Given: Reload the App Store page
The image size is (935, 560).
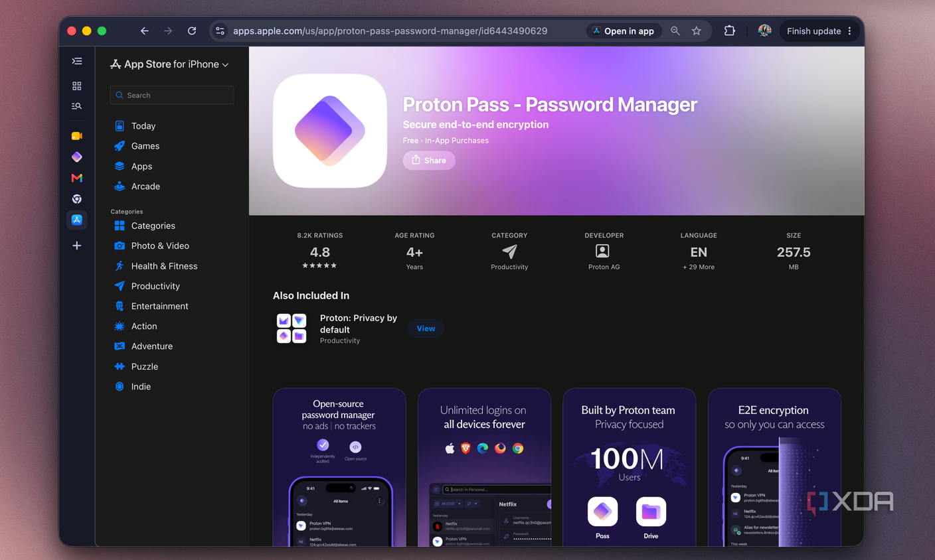Looking at the screenshot, I should point(192,31).
